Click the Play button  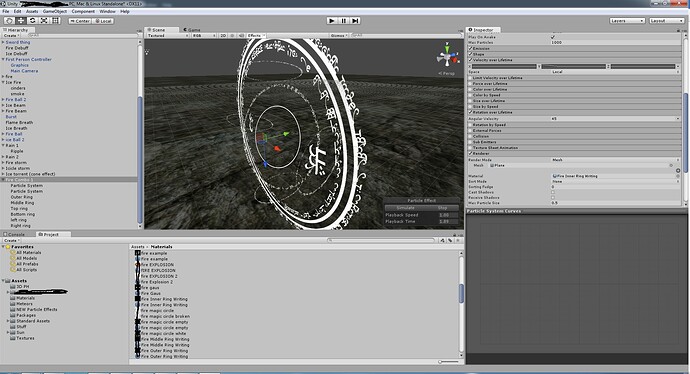pyautogui.click(x=332, y=21)
